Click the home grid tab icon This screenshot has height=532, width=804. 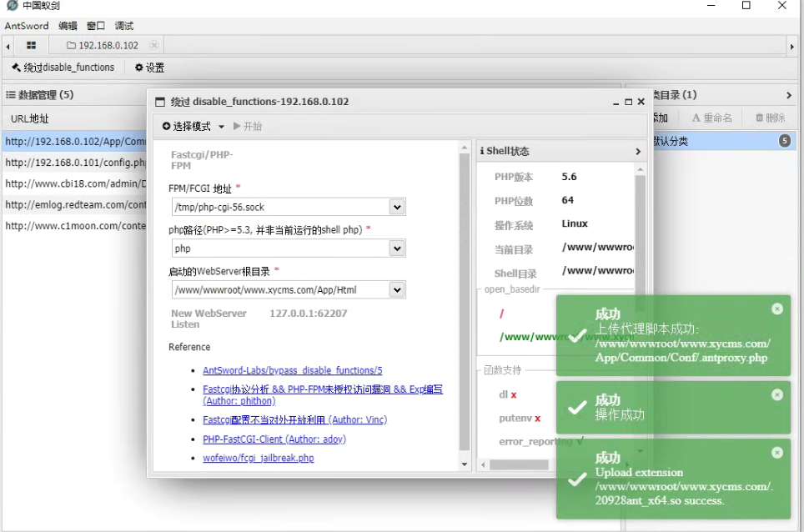(32, 45)
